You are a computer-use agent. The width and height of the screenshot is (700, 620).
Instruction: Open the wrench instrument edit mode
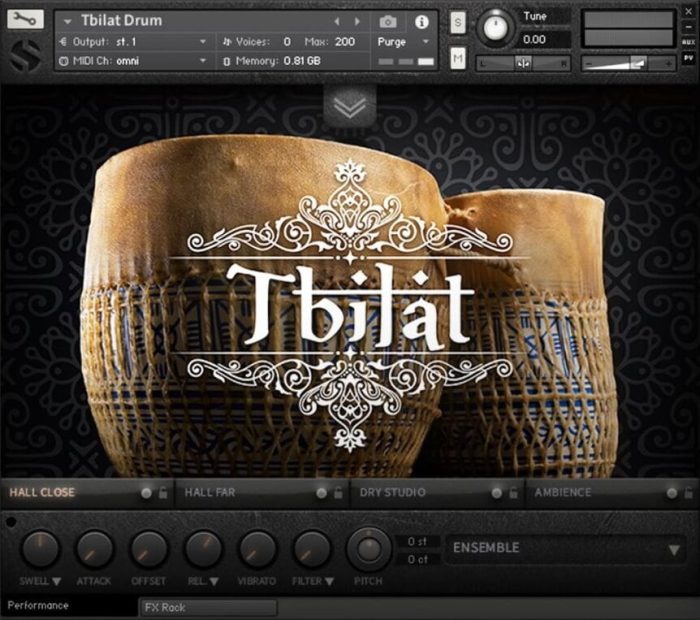tap(25, 19)
